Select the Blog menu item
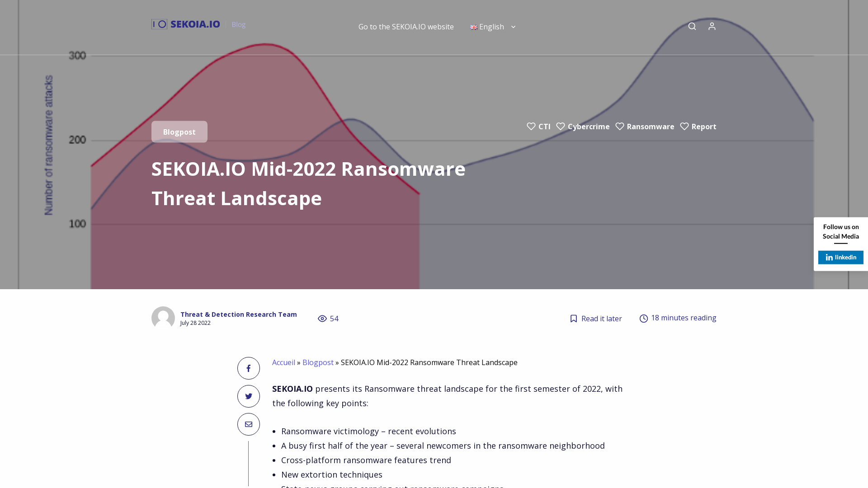Image resolution: width=868 pixels, height=488 pixels. point(238,24)
